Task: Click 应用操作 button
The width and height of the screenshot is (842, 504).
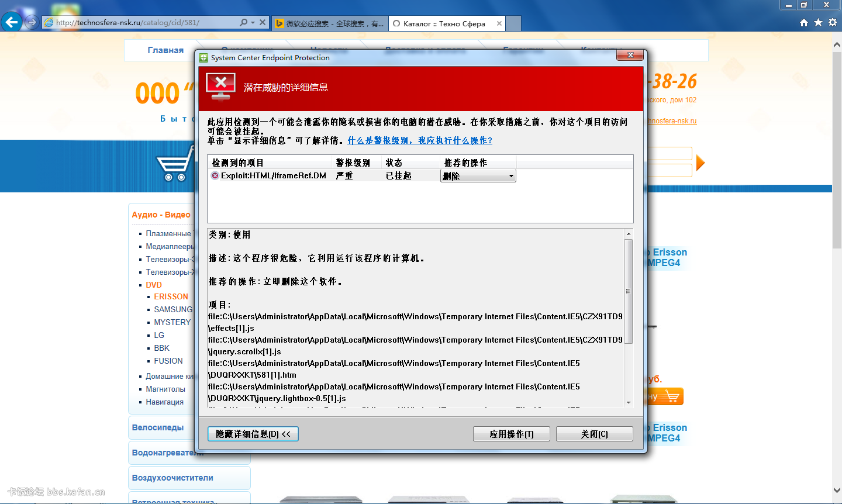Action: (512, 434)
